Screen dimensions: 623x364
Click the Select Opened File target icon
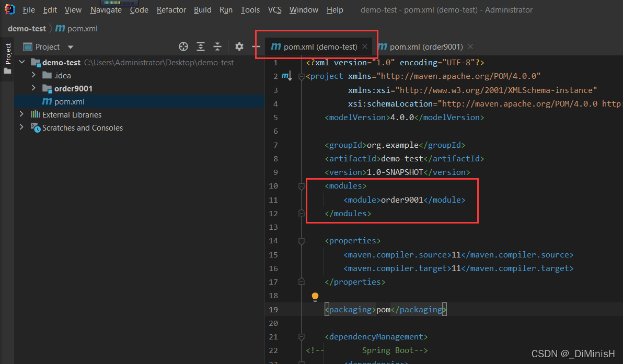[x=183, y=47]
